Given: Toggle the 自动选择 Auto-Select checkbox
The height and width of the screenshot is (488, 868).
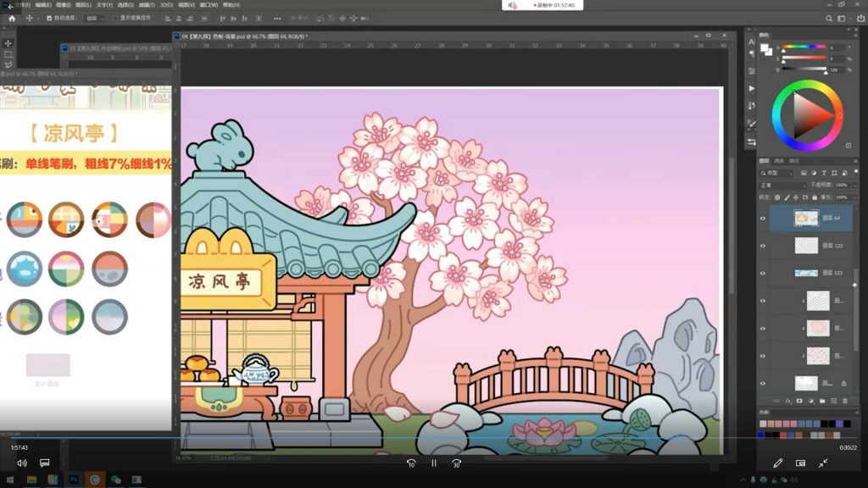Looking at the screenshot, I should (47, 18).
